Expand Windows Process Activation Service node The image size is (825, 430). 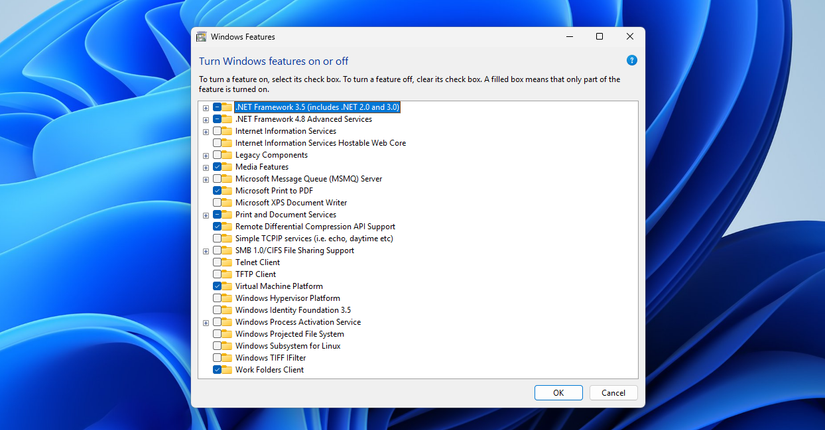206,323
